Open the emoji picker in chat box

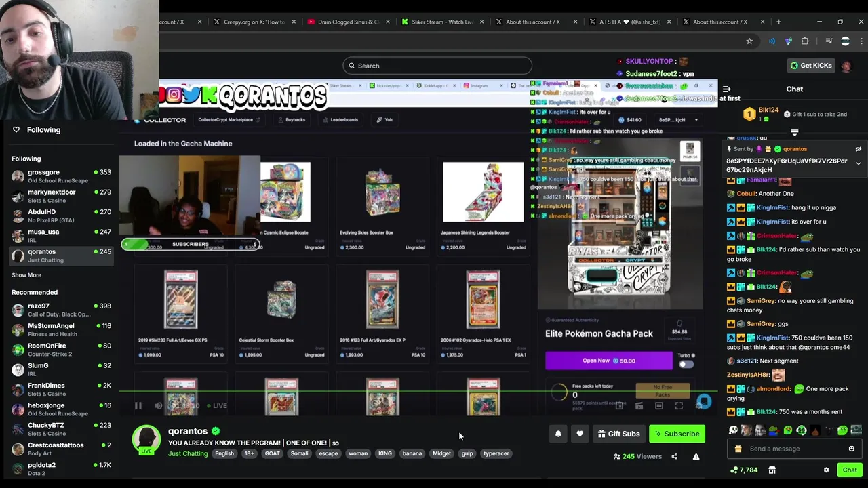click(x=852, y=449)
